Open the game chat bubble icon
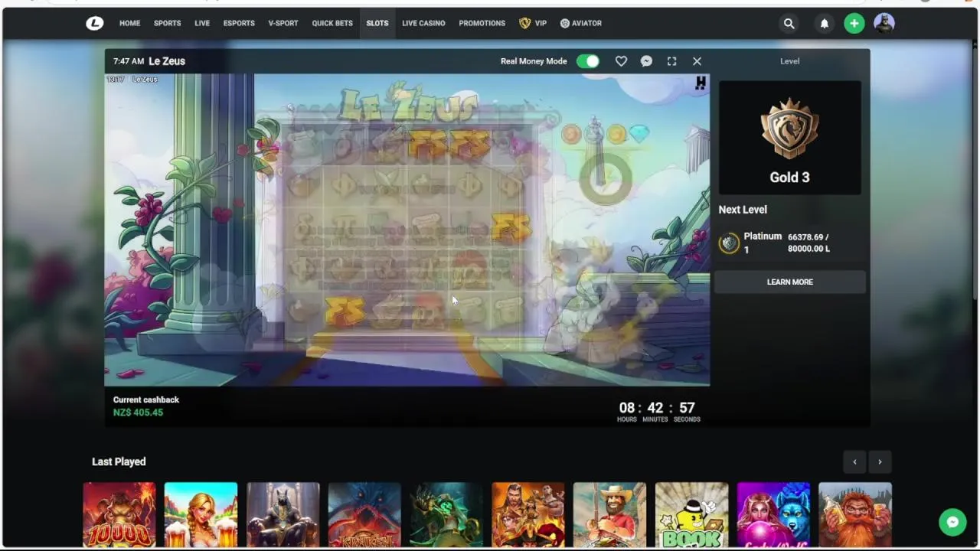 646,61
